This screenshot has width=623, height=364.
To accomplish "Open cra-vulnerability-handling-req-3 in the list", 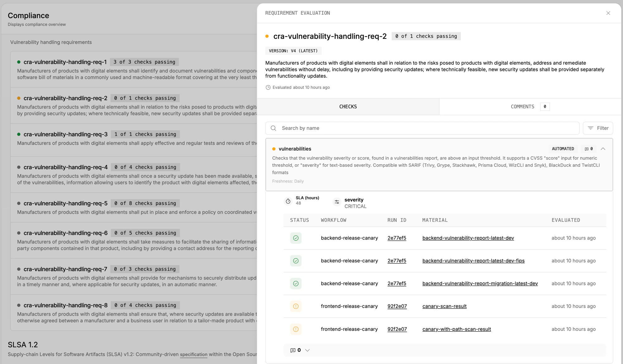I will pos(65,134).
